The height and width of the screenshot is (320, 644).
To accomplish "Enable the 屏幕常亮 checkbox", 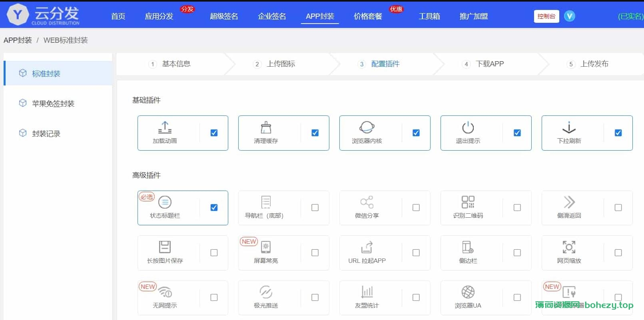I will click(315, 252).
